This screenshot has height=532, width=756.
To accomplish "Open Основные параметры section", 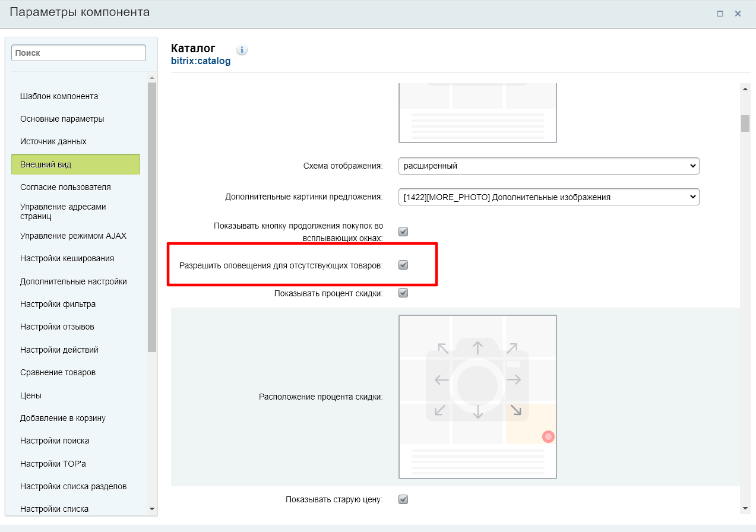I will [x=62, y=119].
